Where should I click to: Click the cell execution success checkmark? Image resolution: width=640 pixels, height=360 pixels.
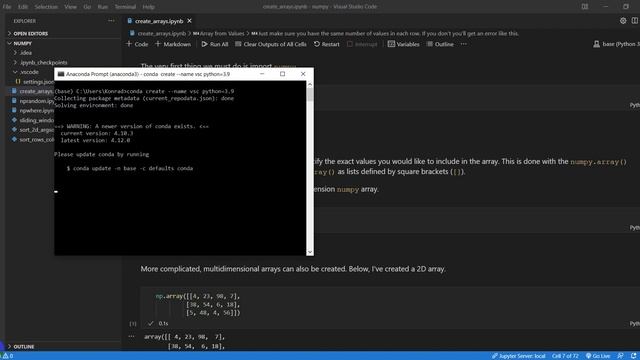pyautogui.click(x=151, y=323)
